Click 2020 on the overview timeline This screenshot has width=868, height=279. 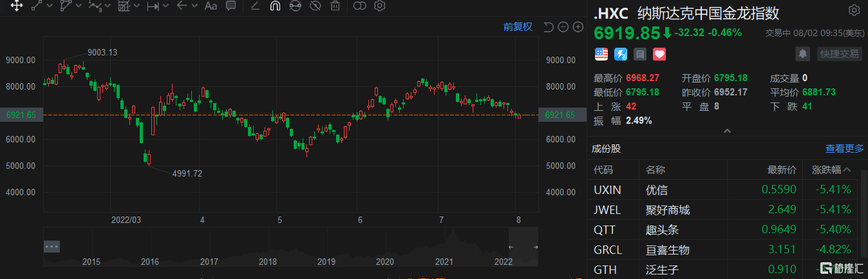click(385, 262)
